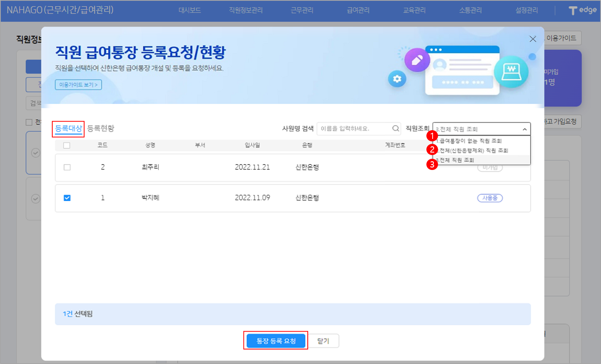The width and height of the screenshot is (601, 364).
Task: Click the 성명 column header
Action: (x=150, y=145)
